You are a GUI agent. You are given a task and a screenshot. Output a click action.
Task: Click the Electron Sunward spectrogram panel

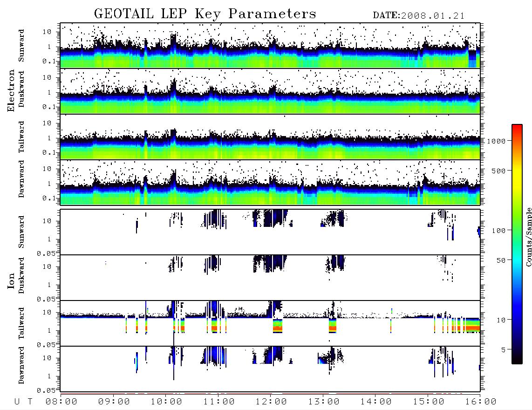click(x=270, y=46)
